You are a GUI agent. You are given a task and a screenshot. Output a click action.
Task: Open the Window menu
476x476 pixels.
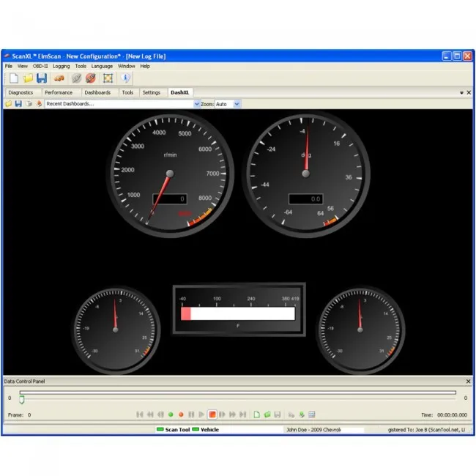coord(126,66)
